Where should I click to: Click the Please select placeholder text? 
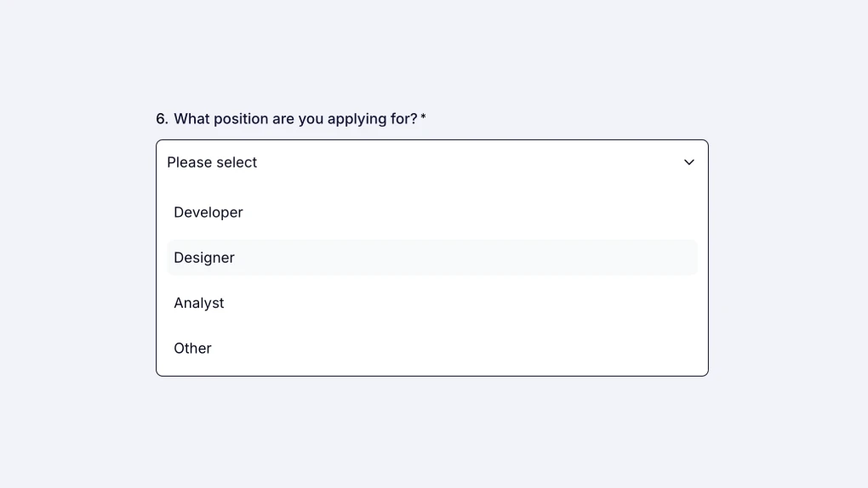tap(212, 162)
